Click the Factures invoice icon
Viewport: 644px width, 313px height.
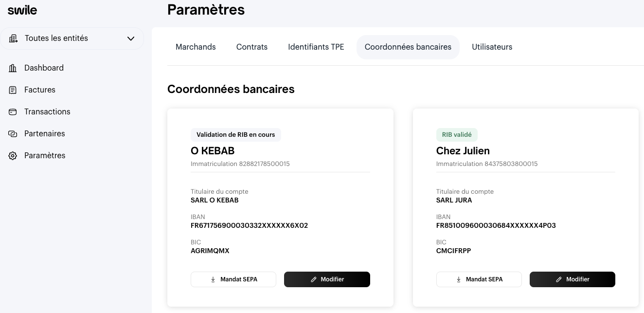coord(13,90)
